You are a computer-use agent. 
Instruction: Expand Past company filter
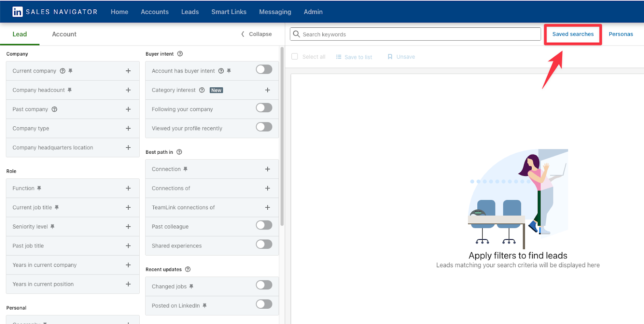[128, 109]
